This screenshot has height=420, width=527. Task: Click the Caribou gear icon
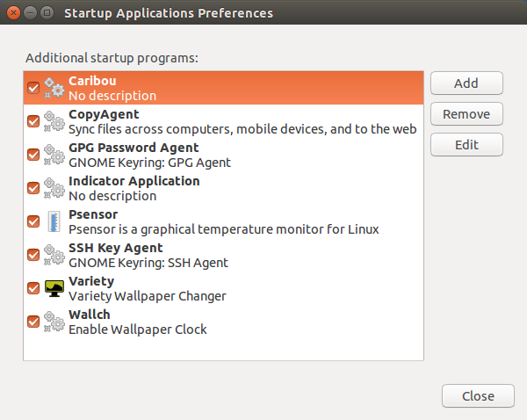pos(54,88)
